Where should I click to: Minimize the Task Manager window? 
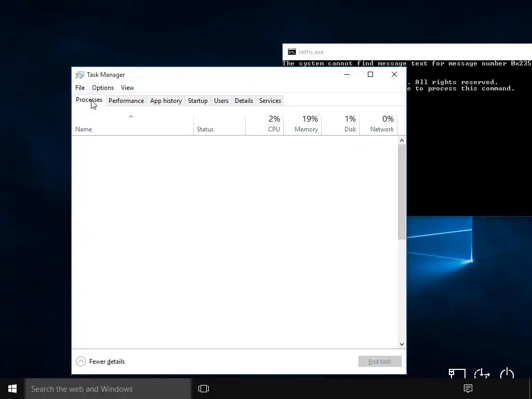coord(347,75)
